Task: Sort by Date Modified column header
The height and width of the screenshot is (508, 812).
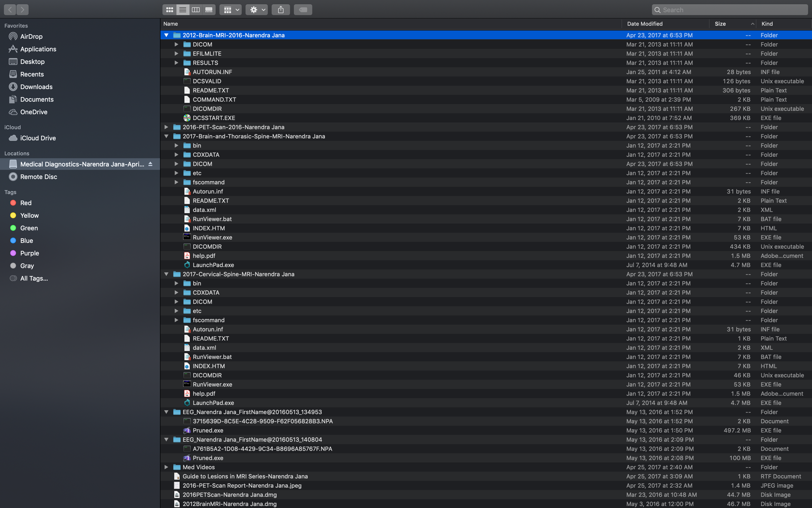Action: (645, 24)
